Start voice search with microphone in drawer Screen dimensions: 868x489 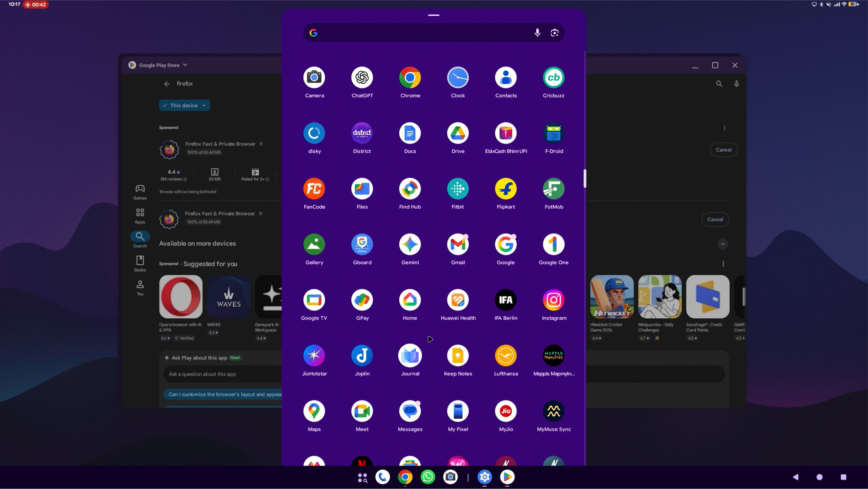pyautogui.click(x=537, y=33)
